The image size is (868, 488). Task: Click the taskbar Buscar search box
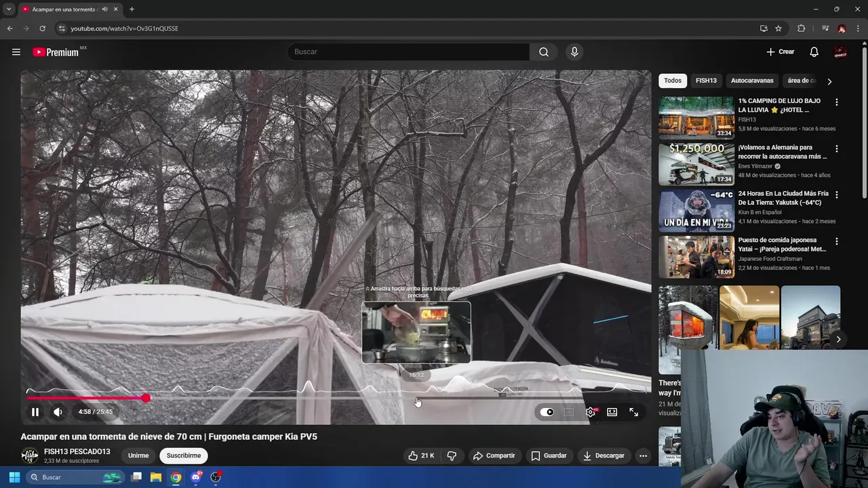75,477
